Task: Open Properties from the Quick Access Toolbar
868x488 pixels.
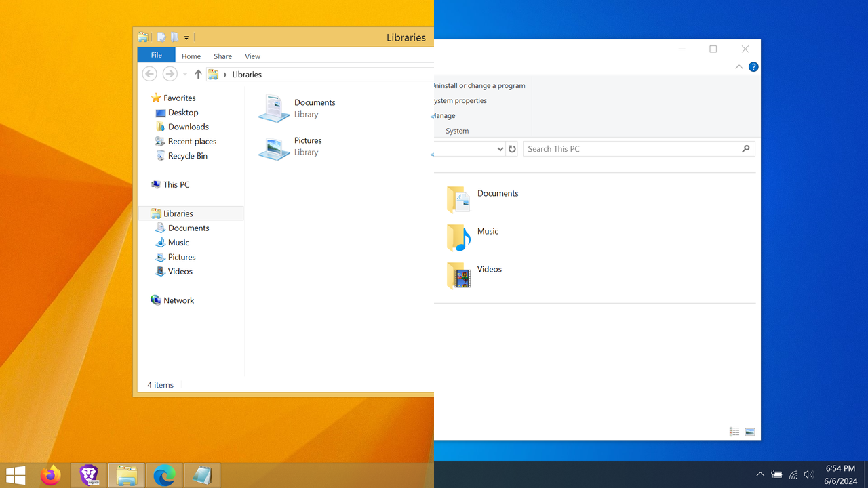Action: click(x=161, y=37)
